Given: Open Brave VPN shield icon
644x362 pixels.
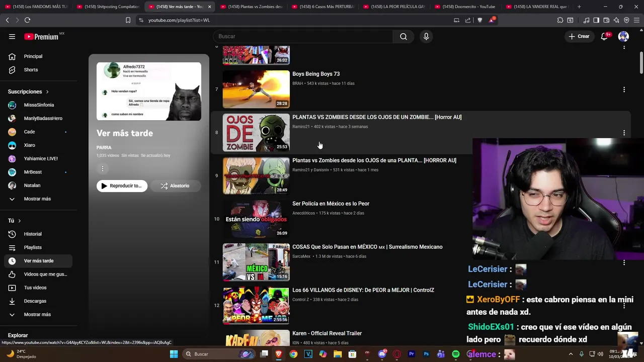Looking at the screenshot, I should click(626, 20).
